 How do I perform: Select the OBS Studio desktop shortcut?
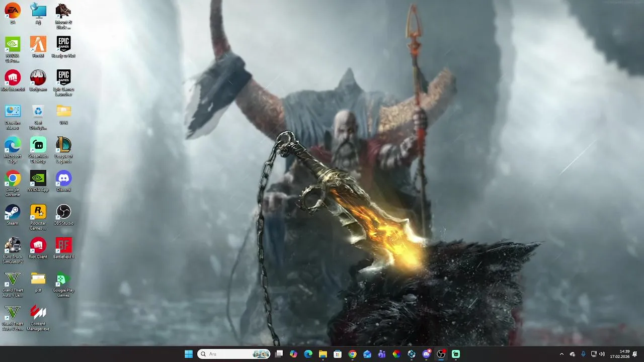(63, 215)
